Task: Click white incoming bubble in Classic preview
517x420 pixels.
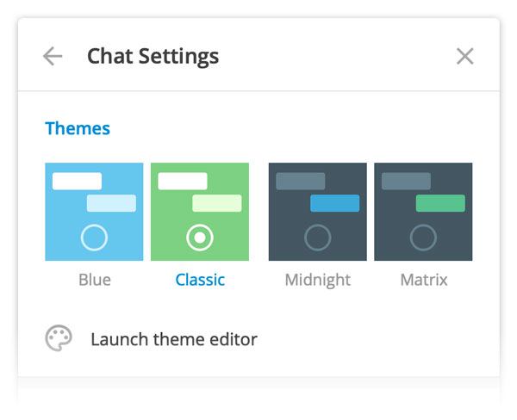Action: (x=183, y=181)
